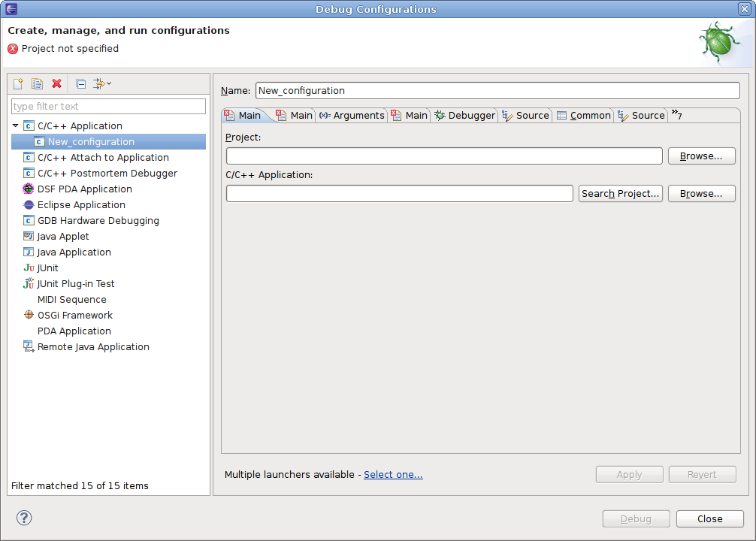This screenshot has height=541, width=756.
Task: Show hidden tabs via overflow chevron
Action: pos(676,115)
